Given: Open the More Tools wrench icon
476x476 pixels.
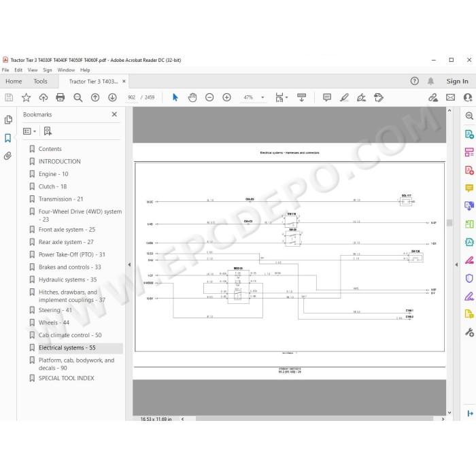Looking at the screenshot, I should point(469,333).
